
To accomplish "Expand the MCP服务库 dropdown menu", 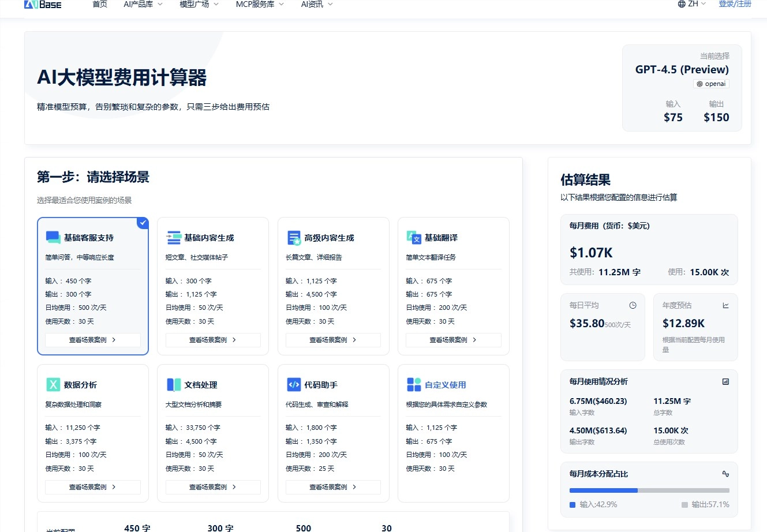I will pyautogui.click(x=260, y=4).
